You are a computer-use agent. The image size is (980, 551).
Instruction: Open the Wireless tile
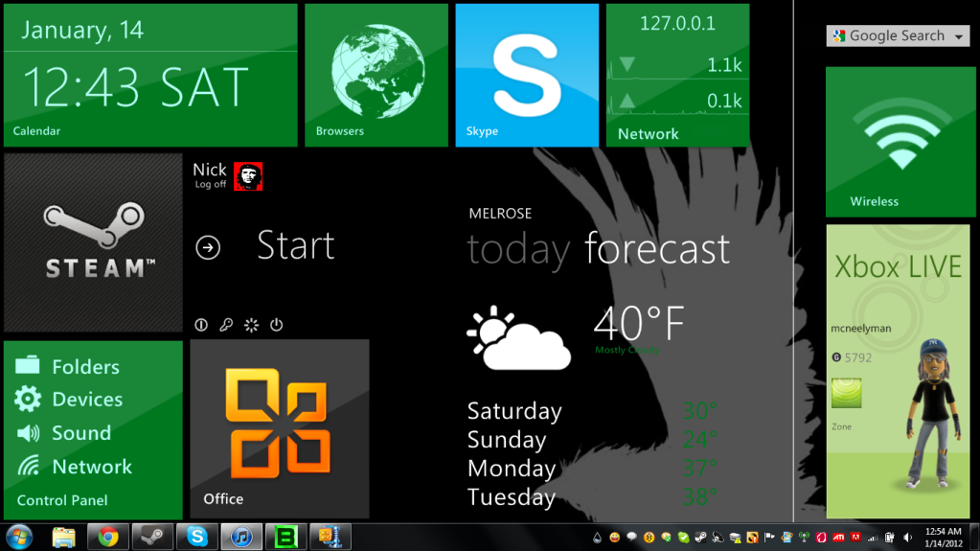click(900, 142)
